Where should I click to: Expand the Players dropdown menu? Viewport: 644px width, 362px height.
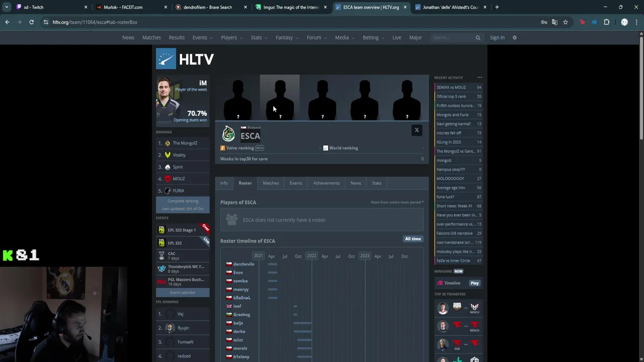point(232,38)
